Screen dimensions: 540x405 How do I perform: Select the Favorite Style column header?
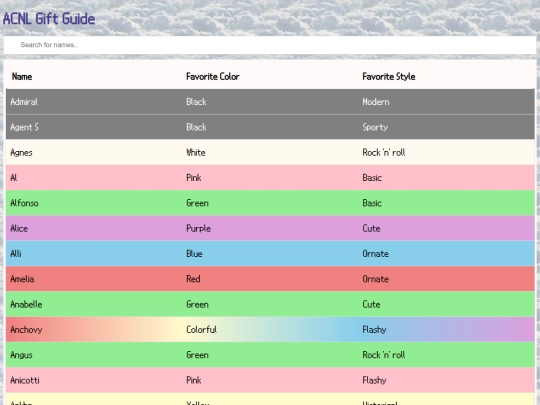pyautogui.click(x=389, y=76)
